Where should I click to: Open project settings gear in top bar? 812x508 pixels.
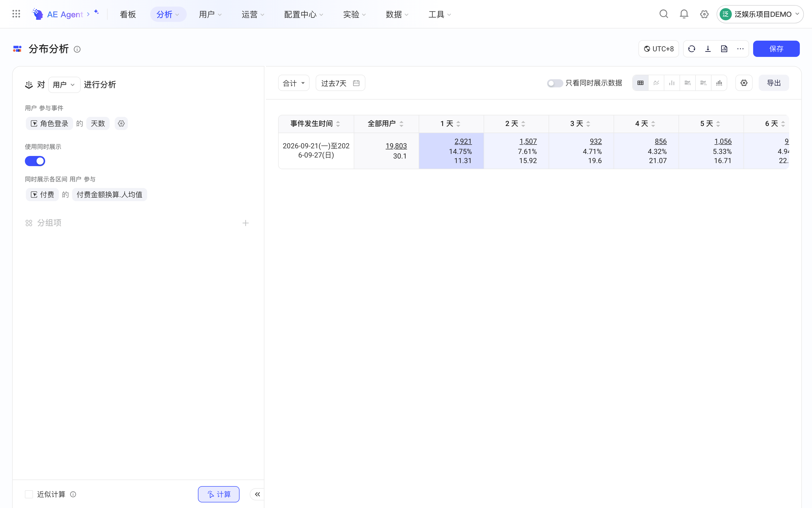(x=704, y=14)
